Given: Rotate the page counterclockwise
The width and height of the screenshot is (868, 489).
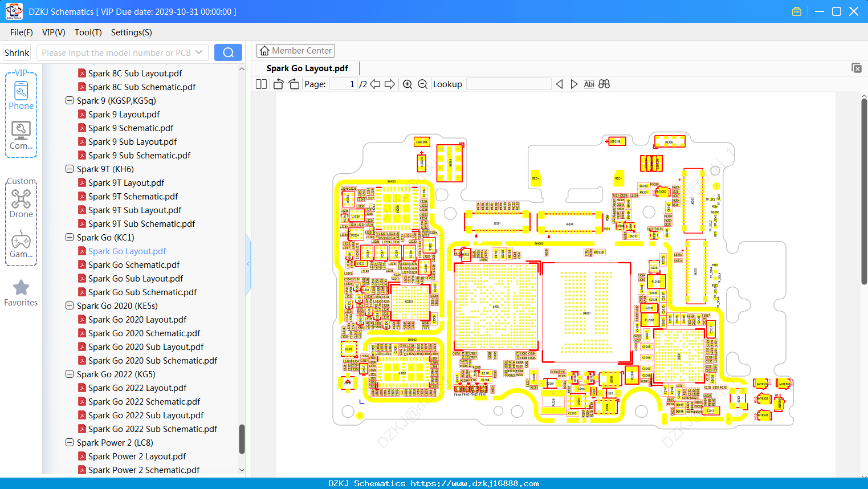Looking at the screenshot, I should (x=278, y=84).
